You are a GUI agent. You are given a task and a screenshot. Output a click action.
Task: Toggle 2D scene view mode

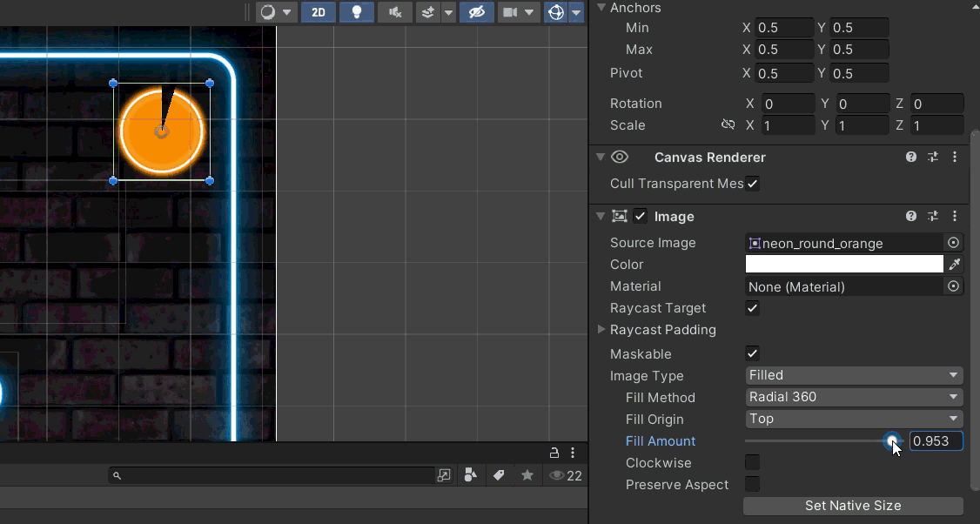pyautogui.click(x=319, y=12)
